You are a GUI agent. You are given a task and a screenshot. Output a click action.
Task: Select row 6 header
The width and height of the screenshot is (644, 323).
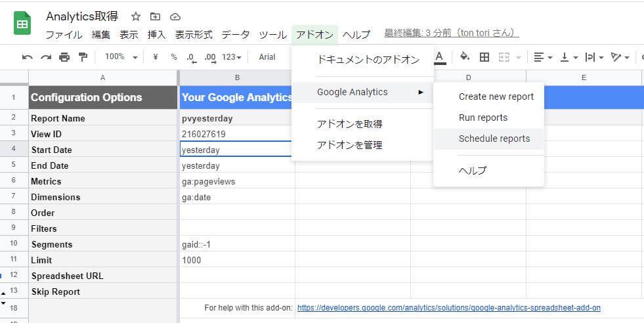(14, 181)
